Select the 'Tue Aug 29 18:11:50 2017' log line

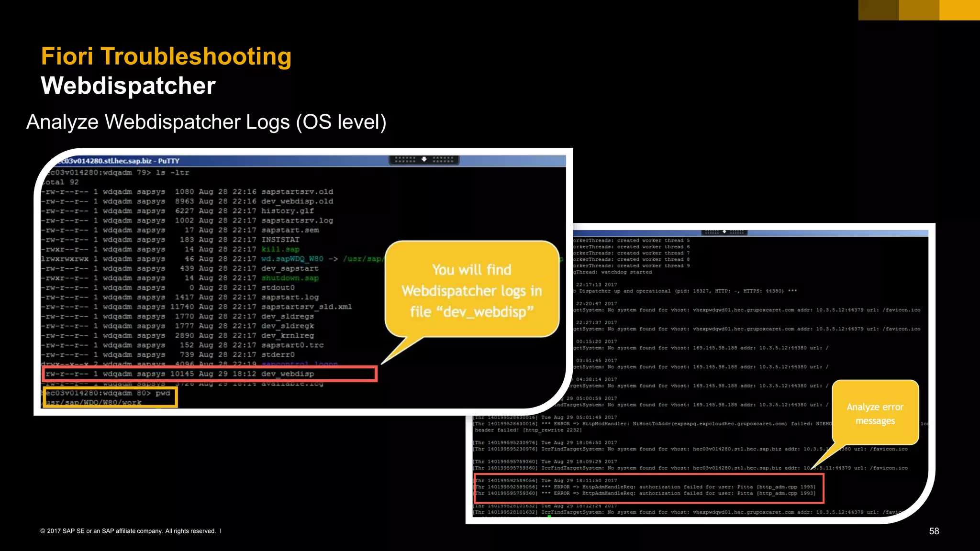(x=546, y=480)
